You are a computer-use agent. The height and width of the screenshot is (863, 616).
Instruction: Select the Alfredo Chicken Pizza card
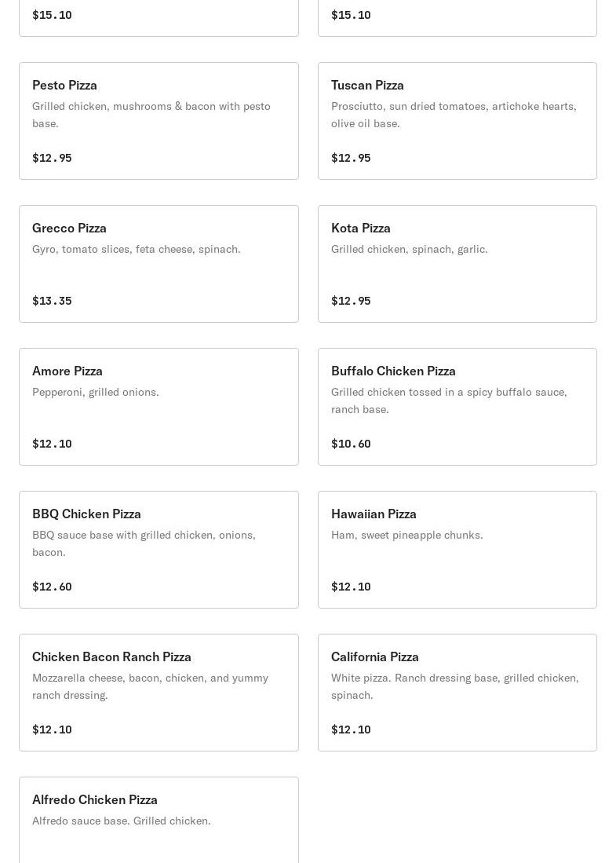coord(159,820)
